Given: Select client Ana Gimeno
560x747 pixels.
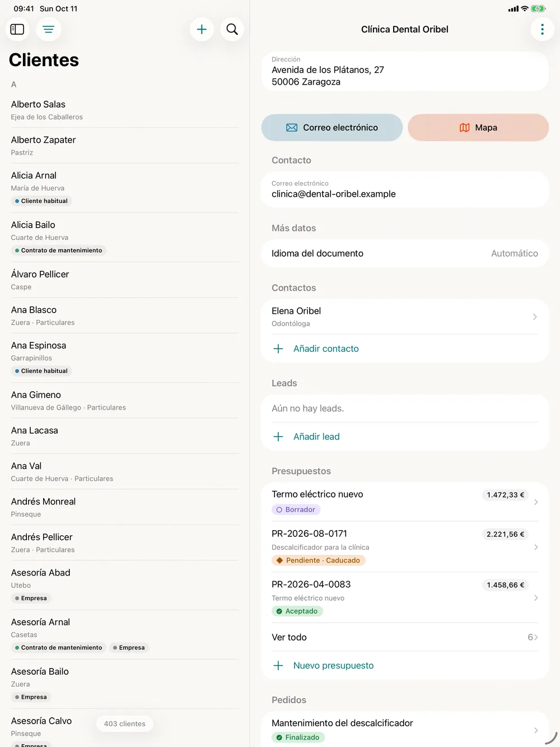Looking at the screenshot, I should pyautogui.click(x=125, y=401).
